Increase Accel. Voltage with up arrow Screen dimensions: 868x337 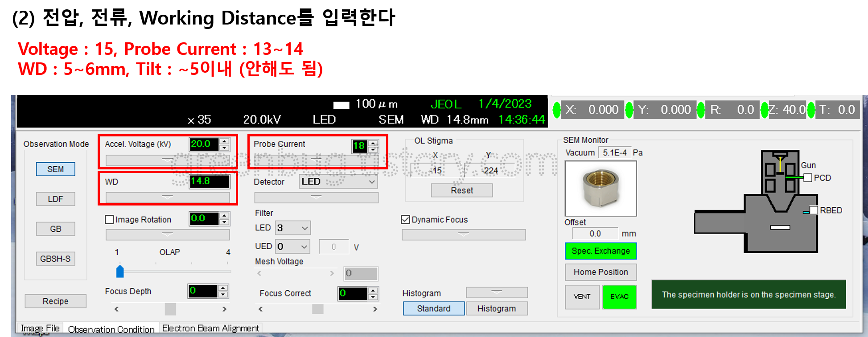[224, 141]
